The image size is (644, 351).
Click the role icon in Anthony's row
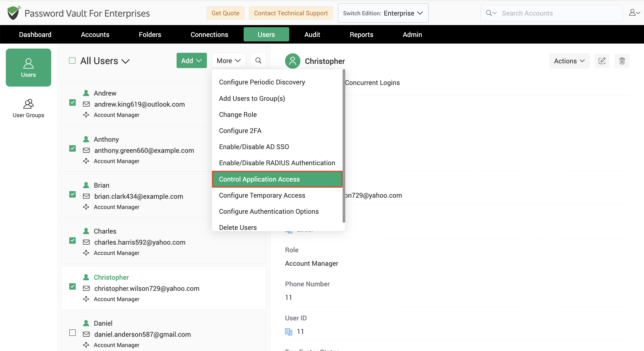(x=86, y=161)
